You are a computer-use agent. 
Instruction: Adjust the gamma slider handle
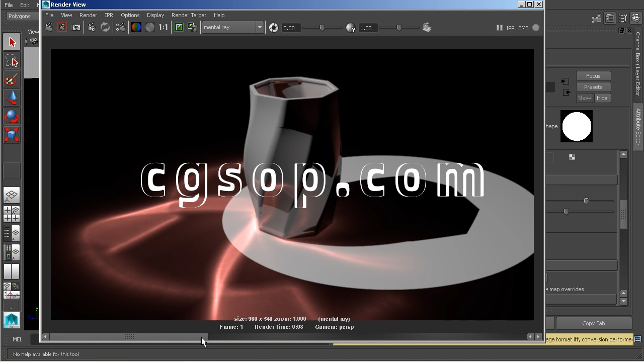(399, 28)
